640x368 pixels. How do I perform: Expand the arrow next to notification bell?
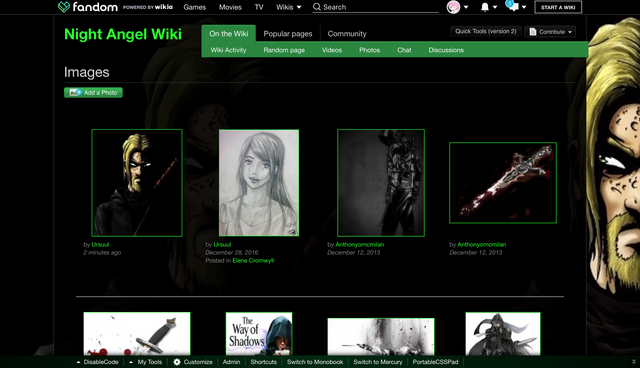click(x=495, y=7)
